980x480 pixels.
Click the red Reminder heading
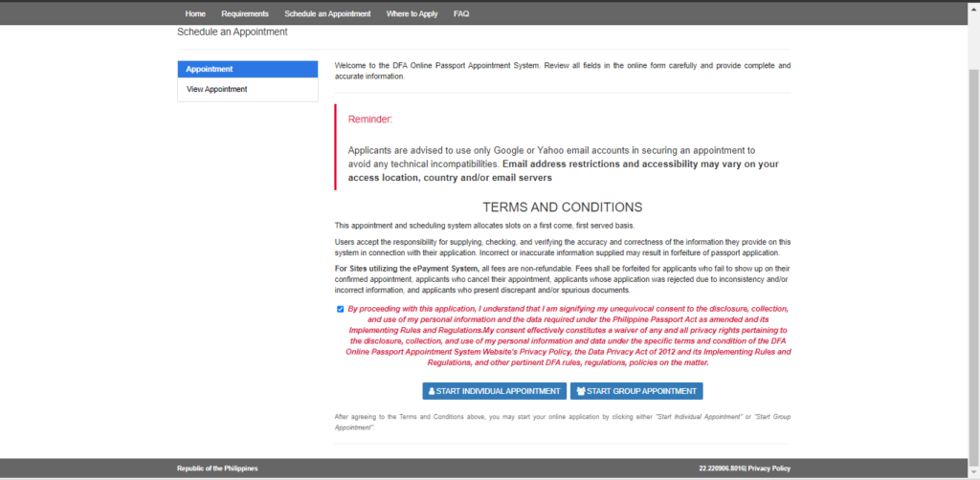(x=370, y=120)
